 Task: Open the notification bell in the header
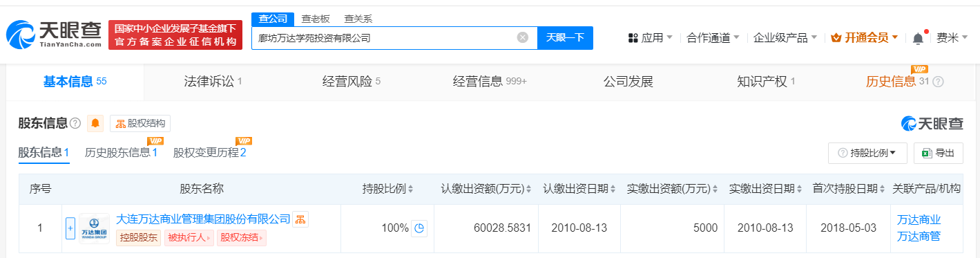coord(918,38)
